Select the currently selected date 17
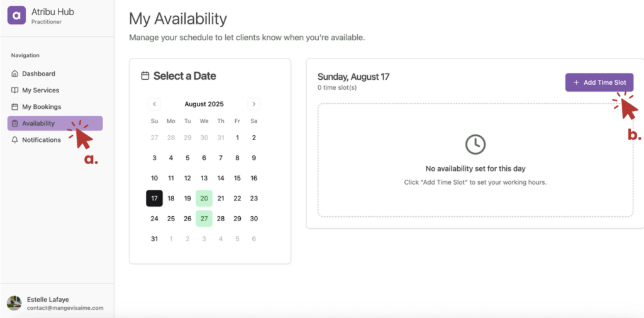Image resolution: width=644 pixels, height=318 pixels. (154, 199)
